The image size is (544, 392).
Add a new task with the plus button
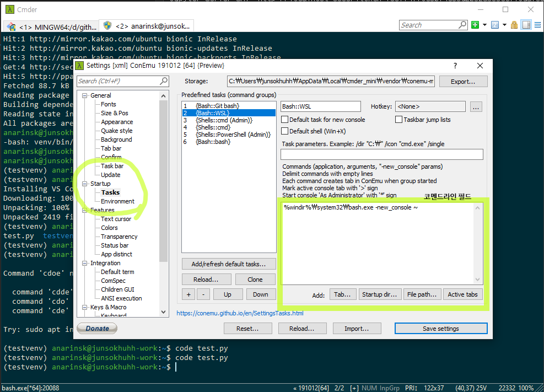(188, 294)
